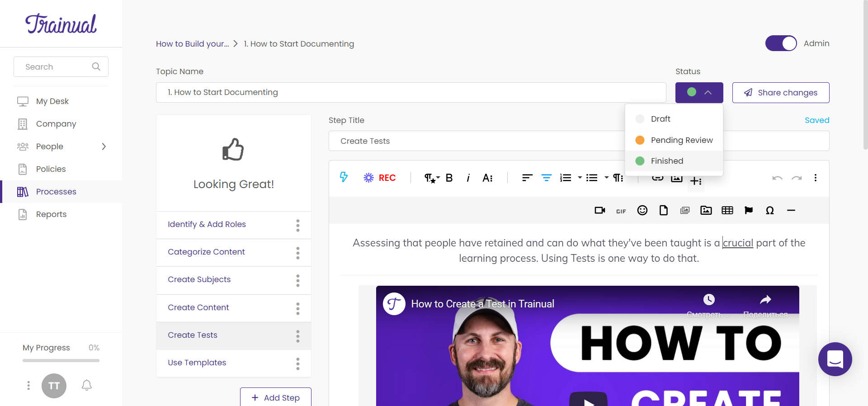868x406 pixels.
Task: Open options menu for Create Subjects step
Action: (297, 280)
